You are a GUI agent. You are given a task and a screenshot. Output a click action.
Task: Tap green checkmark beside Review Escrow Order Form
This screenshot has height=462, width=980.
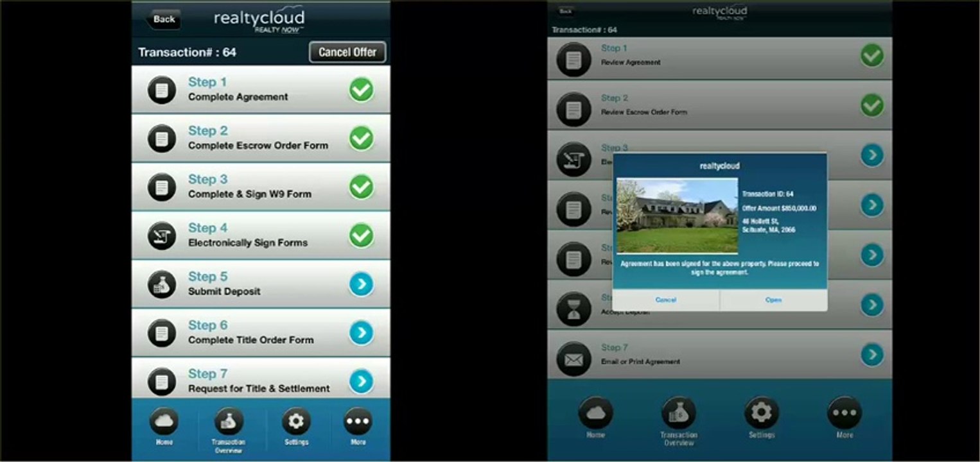coord(872,105)
